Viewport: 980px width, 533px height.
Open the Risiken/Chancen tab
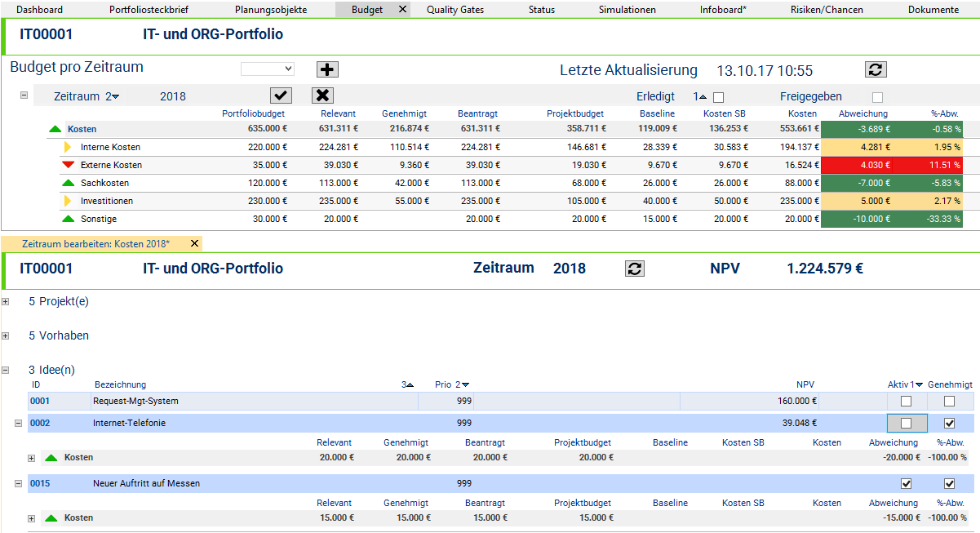826,10
